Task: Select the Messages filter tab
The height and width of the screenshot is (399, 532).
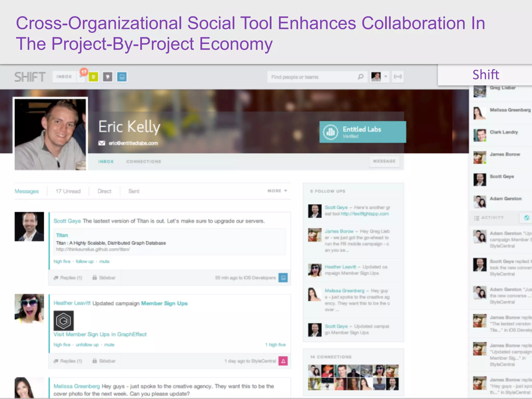Action: 27,191
